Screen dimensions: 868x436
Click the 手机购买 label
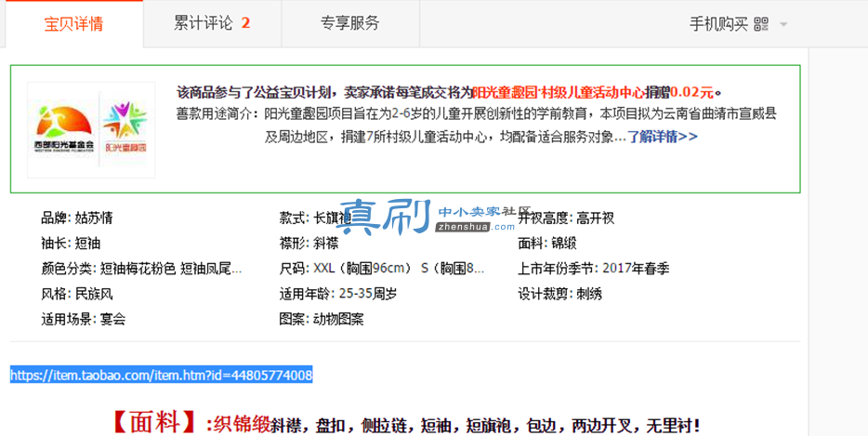pyautogui.click(x=718, y=24)
